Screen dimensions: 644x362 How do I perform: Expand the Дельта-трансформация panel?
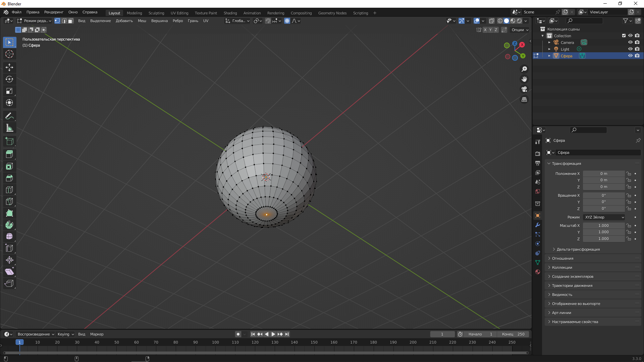(x=578, y=249)
